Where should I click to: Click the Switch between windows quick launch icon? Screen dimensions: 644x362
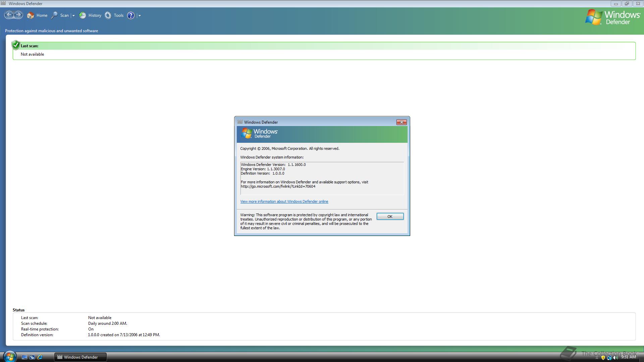coord(32,357)
